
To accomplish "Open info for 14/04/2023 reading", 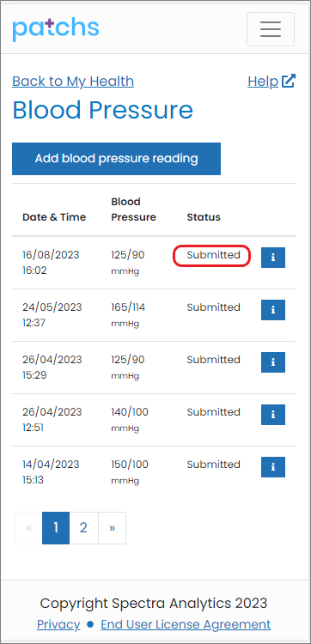I will [x=273, y=467].
